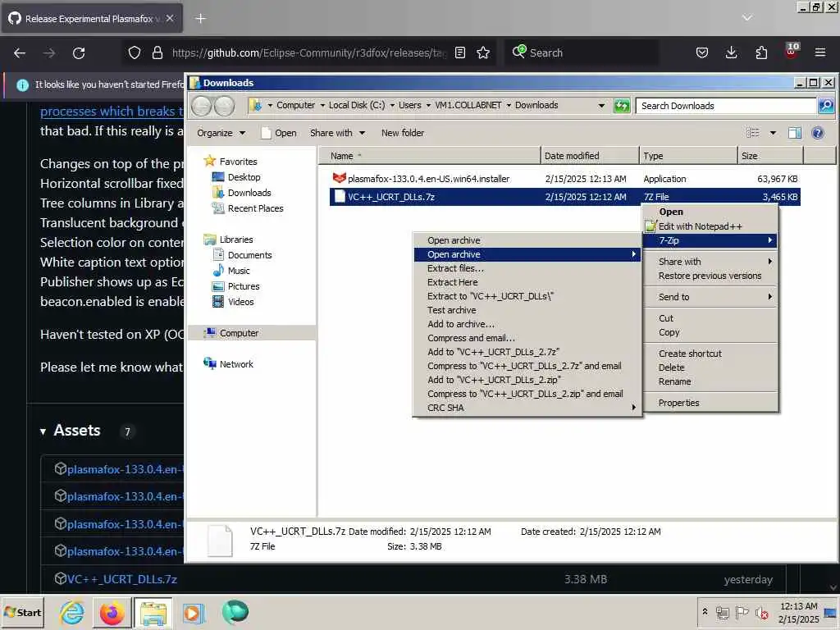Open the VC++_UCRT_DLLs.7z asset link
This screenshot has width=840, height=630.
coord(122,579)
